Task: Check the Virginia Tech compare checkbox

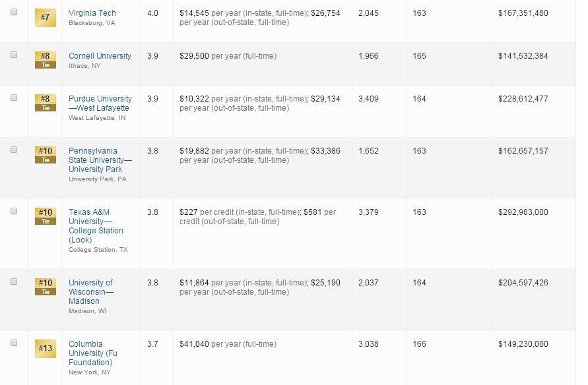Action: (x=14, y=12)
